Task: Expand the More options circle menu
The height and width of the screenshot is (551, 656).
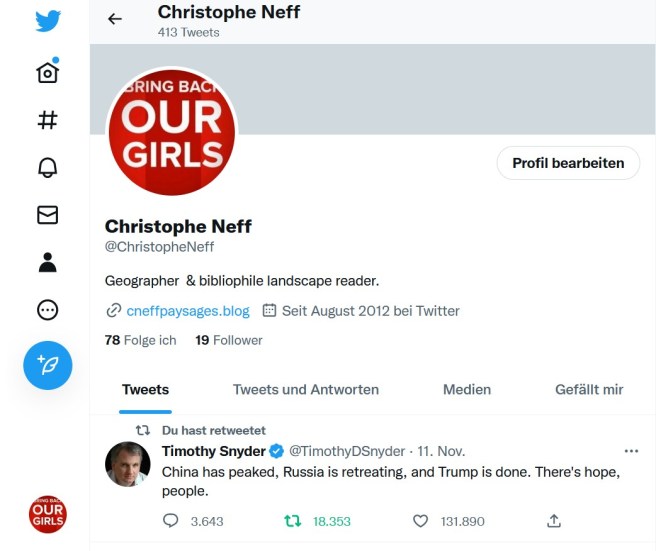Action: pos(47,310)
